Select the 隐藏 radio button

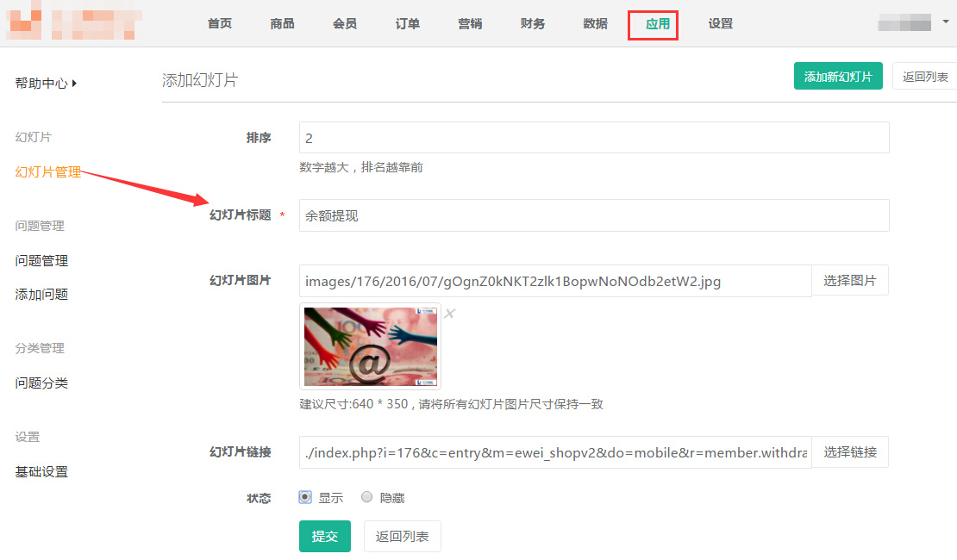(x=367, y=497)
